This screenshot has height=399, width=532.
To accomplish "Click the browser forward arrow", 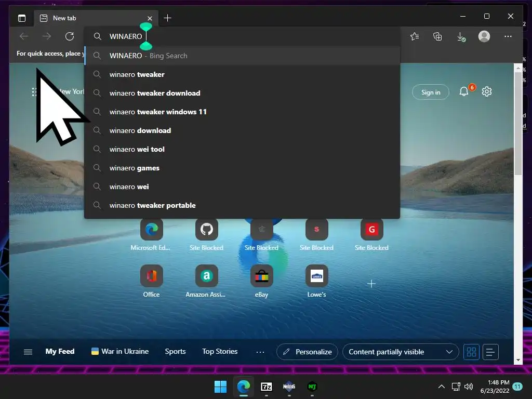I will coord(47,36).
